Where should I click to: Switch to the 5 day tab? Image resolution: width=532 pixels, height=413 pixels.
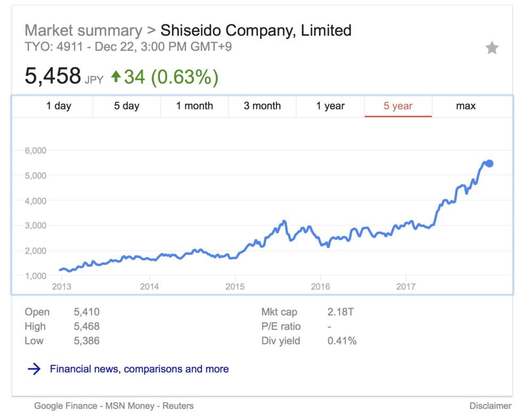tap(127, 106)
